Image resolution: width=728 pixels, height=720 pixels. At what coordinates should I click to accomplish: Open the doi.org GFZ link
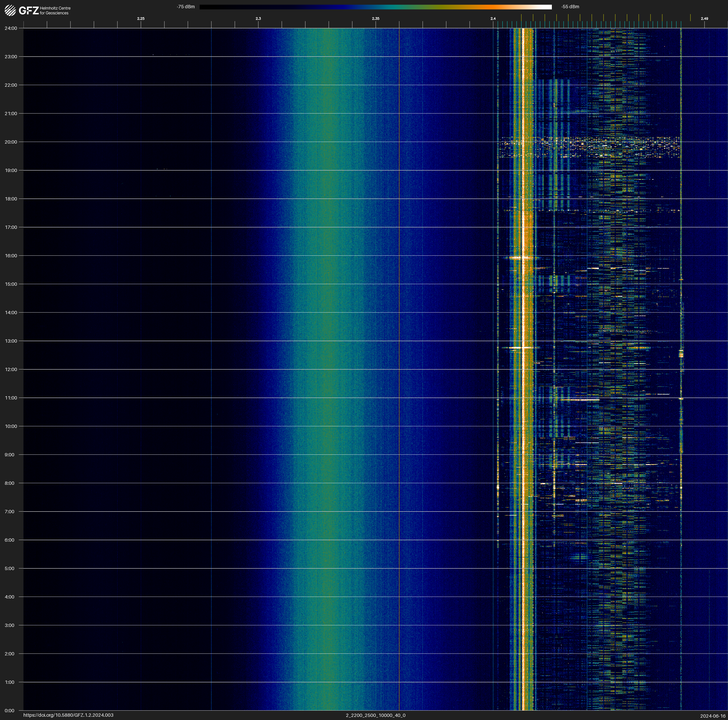coord(68,715)
